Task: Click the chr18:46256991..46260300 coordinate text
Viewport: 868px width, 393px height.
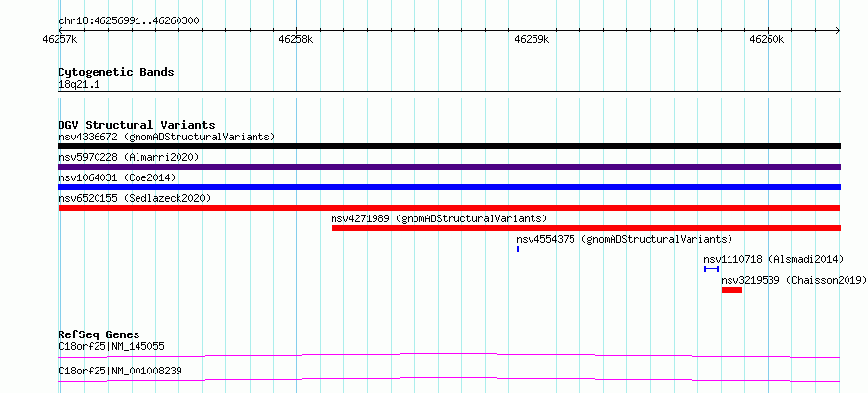Action: pos(129,21)
